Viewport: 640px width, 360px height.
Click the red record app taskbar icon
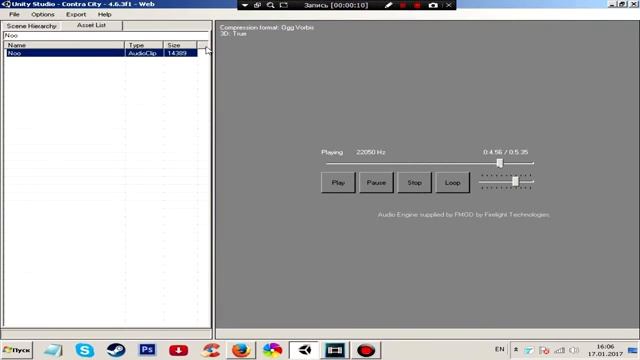(366, 350)
